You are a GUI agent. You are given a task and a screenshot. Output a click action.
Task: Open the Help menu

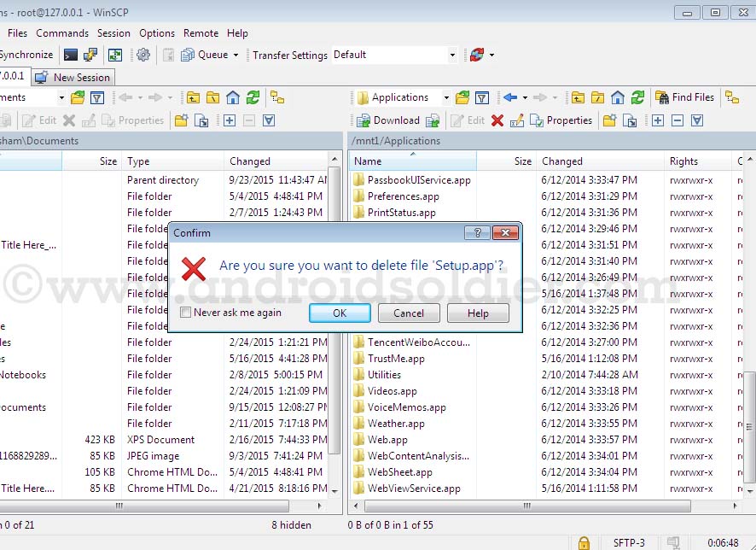[238, 33]
